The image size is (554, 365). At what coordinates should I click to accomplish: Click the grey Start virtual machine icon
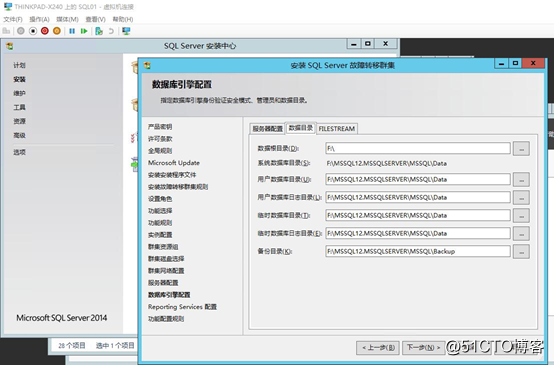pos(21,31)
